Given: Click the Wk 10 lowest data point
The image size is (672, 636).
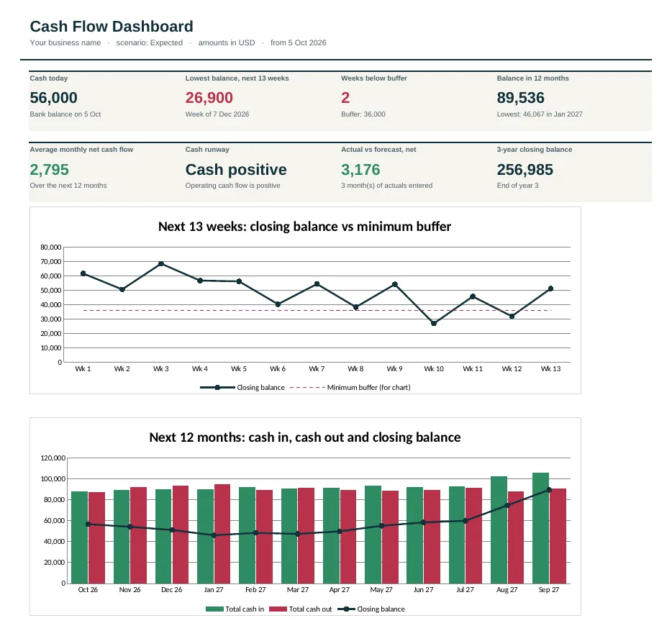Looking at the screenshot, I should (x=434, y=324).
